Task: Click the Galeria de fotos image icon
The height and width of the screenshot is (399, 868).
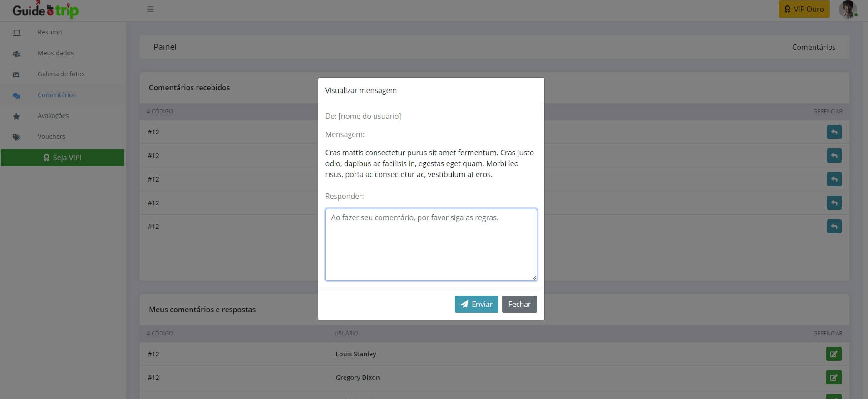Action: click(x=16, y=74)
